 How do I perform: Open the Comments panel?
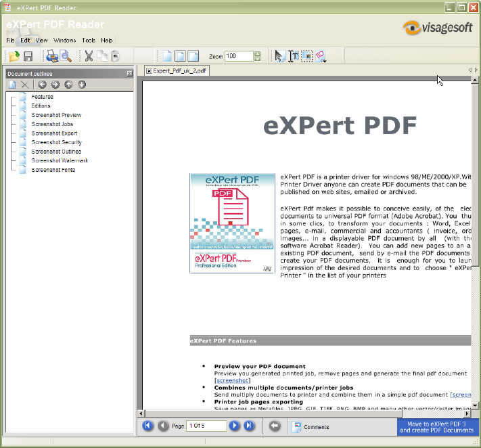click(311, 427)
